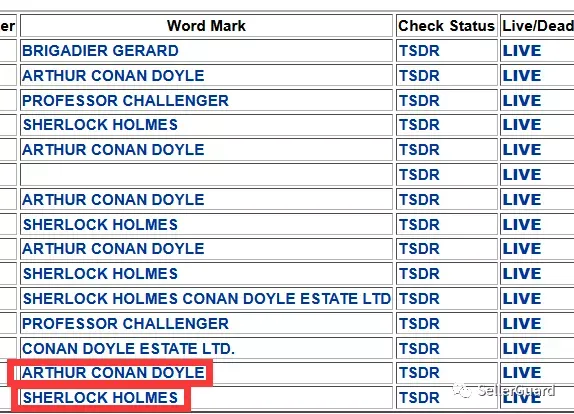Viewport: 574px width, 414px height.
Task: Click LIVE beside red-boxed ARTHUR CONAN DOYLE
Action: tap(522, 373)
